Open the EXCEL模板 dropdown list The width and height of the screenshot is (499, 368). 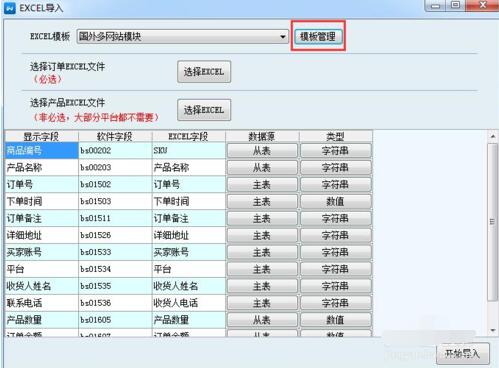183,36
